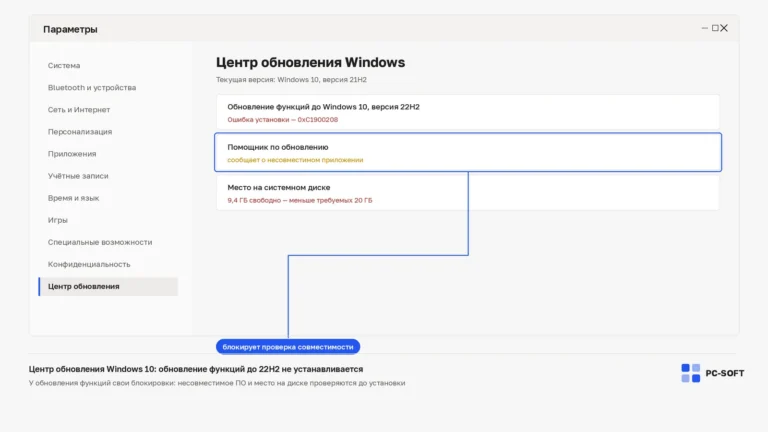Click сообщает о несовместимом приложении text
Screen dimensions: 768x432
click(295, 160)
